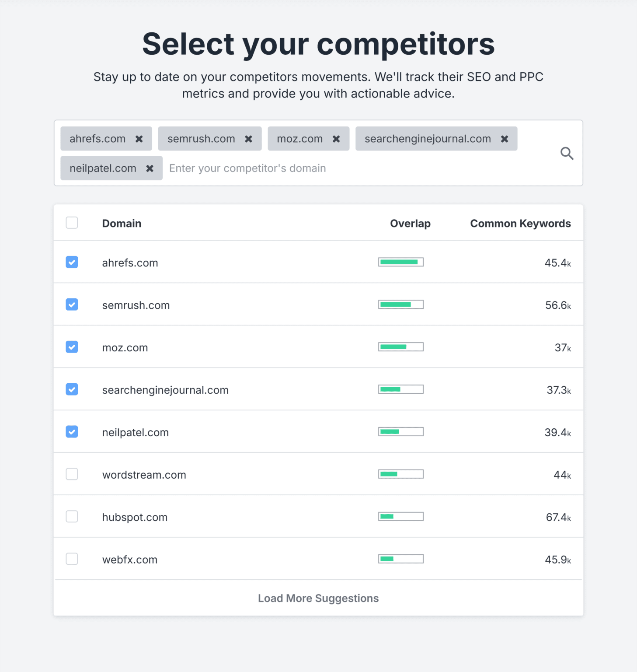Remove the semrush.com competitor tag

click(x=248, y=139)
